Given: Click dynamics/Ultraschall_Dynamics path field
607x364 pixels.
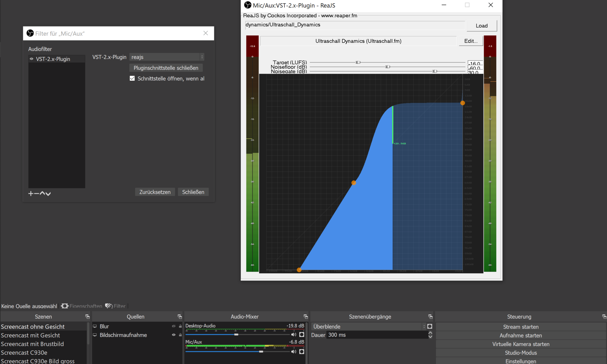Looking at the screenshot, I should [355, 25].
